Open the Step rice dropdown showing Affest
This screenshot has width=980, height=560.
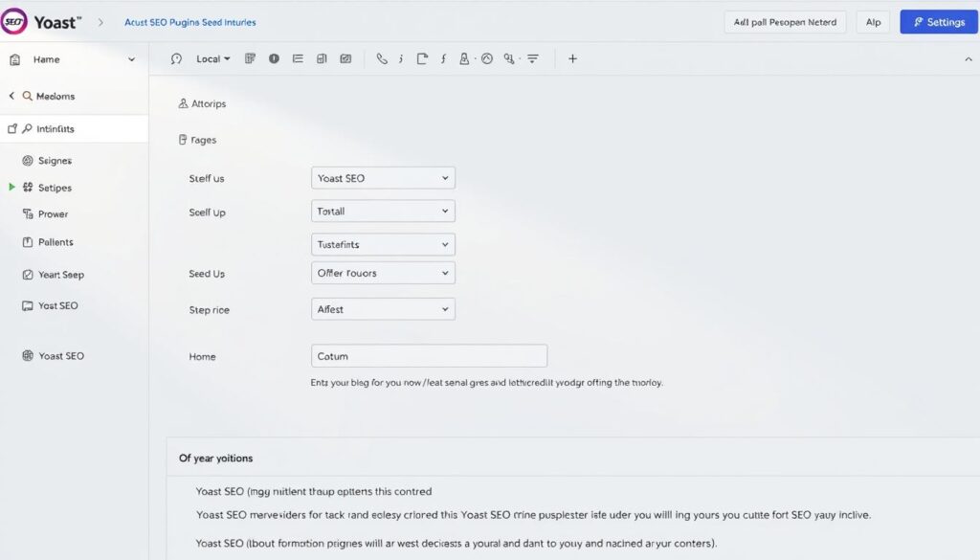coord(383,309)
